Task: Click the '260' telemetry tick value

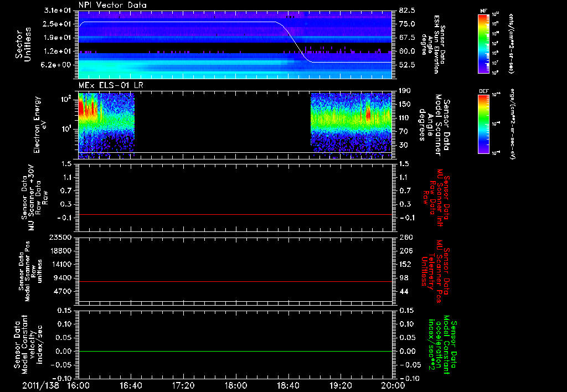Action: [x=406, y=237]
